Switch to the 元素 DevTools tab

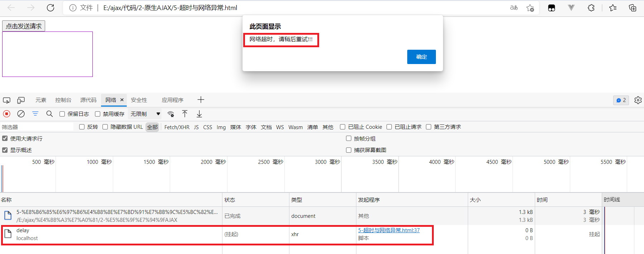pos(41,100)
